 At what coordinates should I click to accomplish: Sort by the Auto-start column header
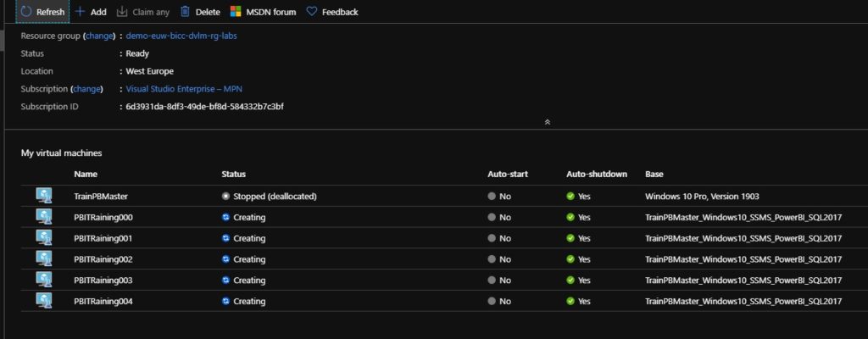(x=508, y=174)
